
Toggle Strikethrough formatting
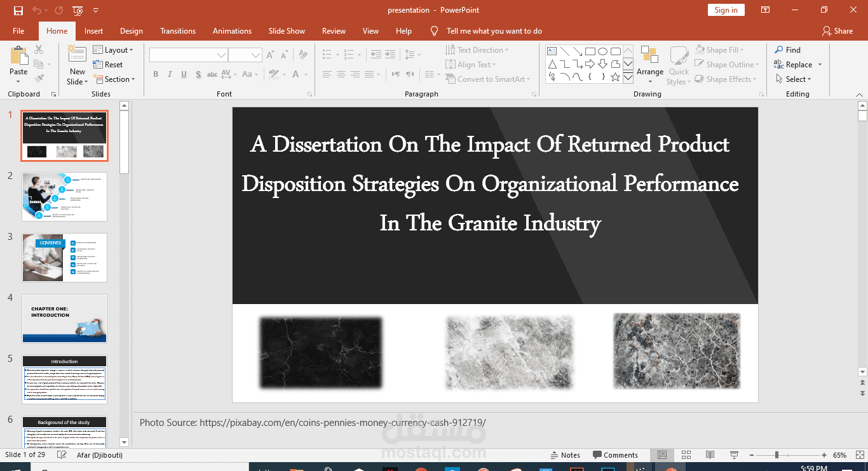click(212, 74)
